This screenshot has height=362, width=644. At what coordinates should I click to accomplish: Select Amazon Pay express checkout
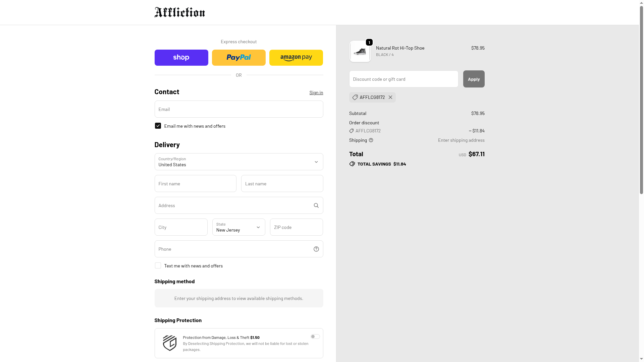[296, 58]
